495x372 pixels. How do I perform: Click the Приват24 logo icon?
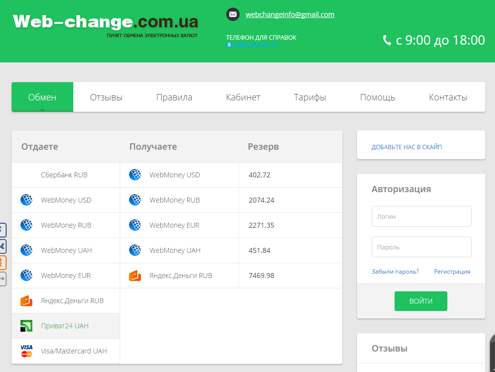(26, 326)
